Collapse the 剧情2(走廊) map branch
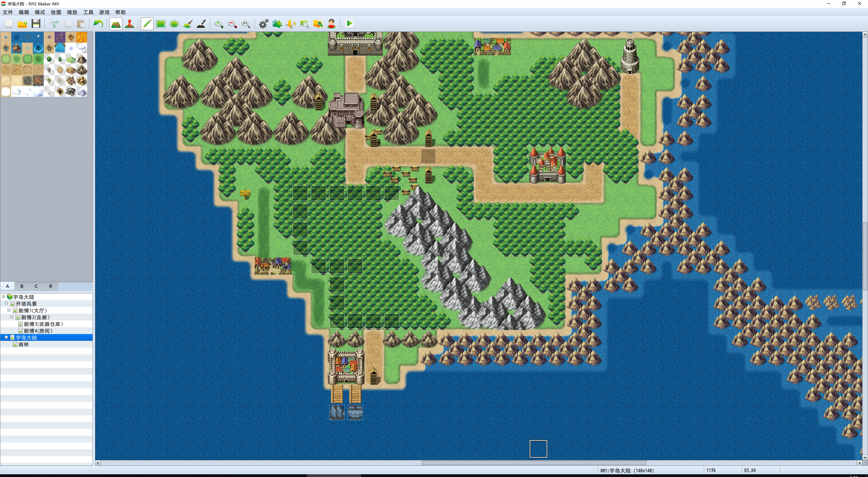The width and height of the screenshot is (868, 477). (x=12, y=317)
